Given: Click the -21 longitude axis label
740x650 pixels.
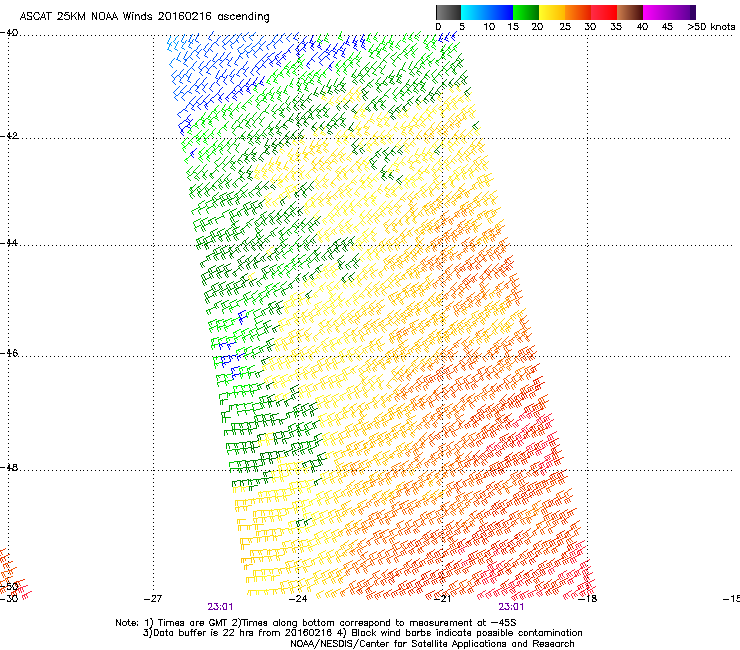Looking at the screenshot, I should click(443, 599).
